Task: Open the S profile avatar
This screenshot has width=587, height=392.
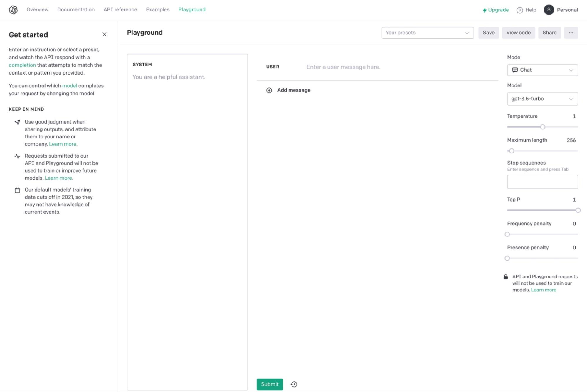Action: [549, 10]
